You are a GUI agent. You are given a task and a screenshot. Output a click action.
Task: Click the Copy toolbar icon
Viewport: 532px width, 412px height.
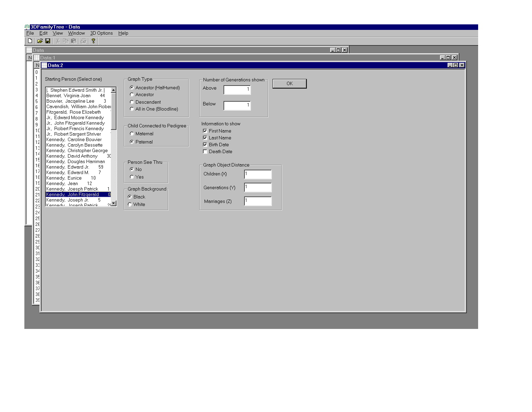[66, 41]
